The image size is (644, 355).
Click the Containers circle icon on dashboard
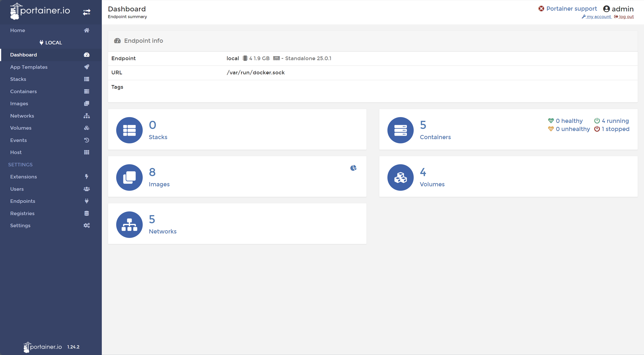point(400,130)
